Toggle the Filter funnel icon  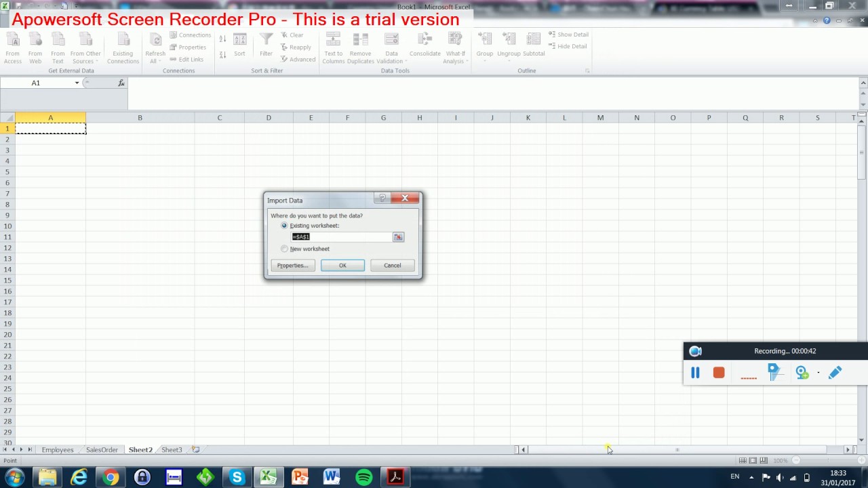[266, 45]
